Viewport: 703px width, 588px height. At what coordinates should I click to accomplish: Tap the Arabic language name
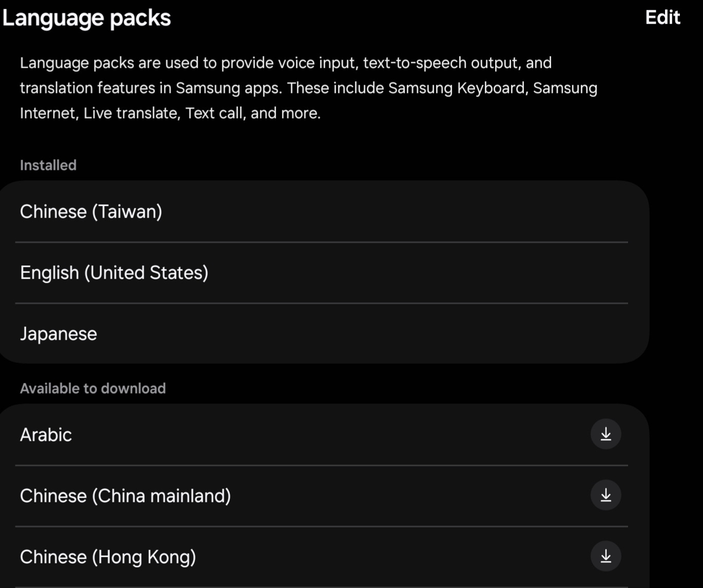tap(46, 435)
